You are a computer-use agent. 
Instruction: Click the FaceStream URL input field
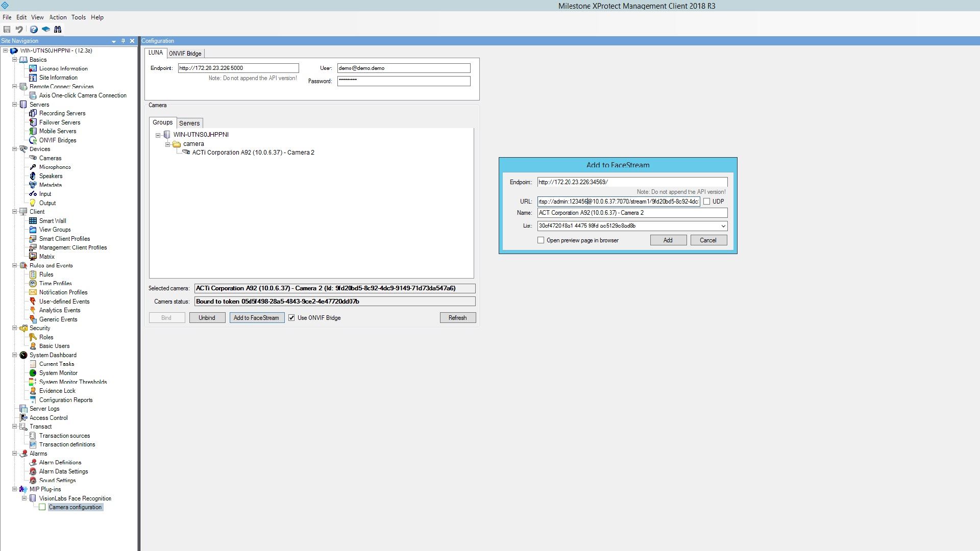click(619, 202)
